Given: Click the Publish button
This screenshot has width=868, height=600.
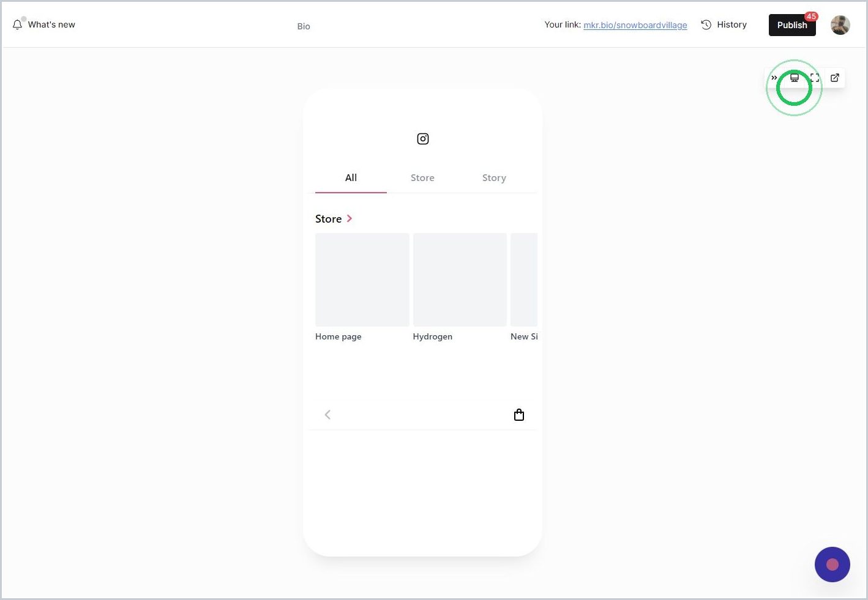Looking at the screenshot, I should [x=792, y=25].
